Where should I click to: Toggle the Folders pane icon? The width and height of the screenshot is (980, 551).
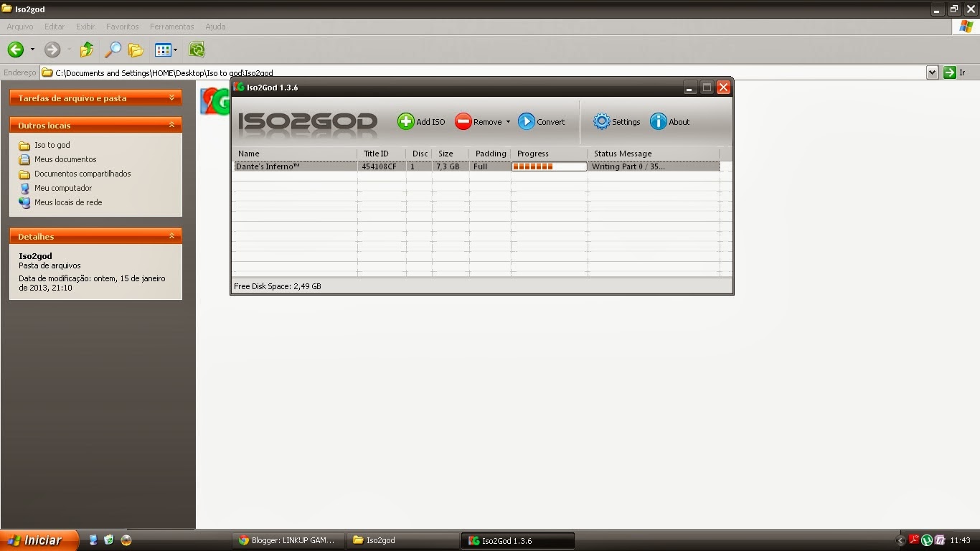click(136, 50)
